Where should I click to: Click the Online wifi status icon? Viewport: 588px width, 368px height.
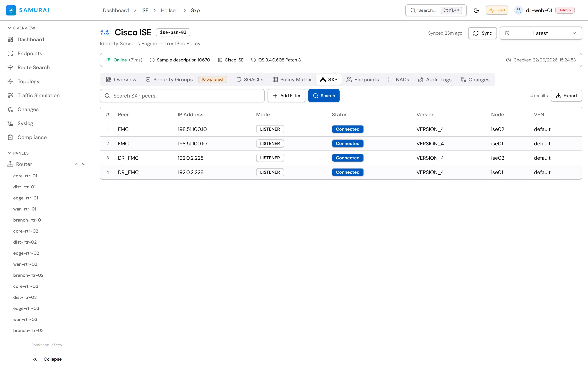[109, 60]
